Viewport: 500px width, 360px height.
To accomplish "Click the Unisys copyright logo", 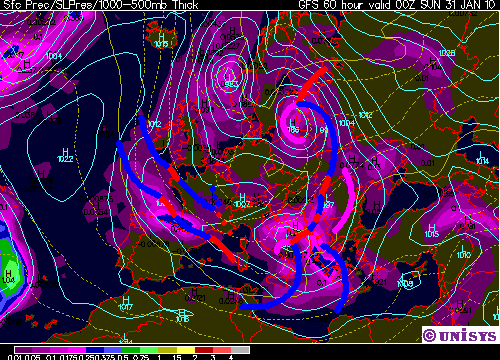I will [x=460, y=335].
